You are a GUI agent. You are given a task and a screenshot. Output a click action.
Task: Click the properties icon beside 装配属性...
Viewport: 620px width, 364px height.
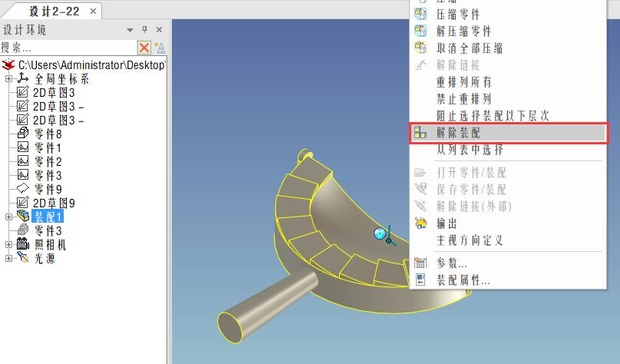tap(420, 280)
